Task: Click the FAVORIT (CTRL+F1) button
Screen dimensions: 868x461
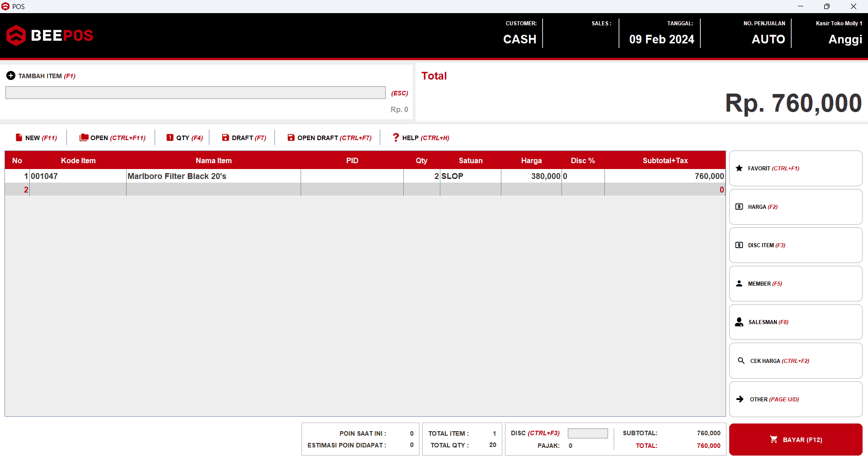Action: pyautogui.click(x=796, y=168)
